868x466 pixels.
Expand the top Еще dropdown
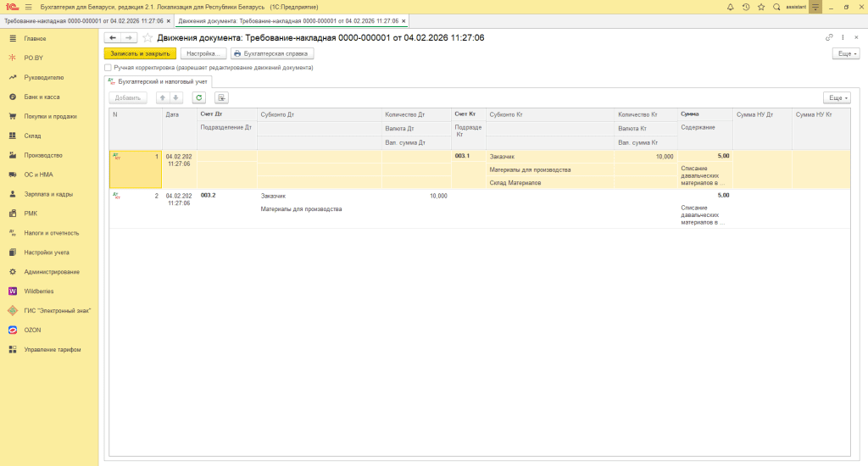[846, 53]
